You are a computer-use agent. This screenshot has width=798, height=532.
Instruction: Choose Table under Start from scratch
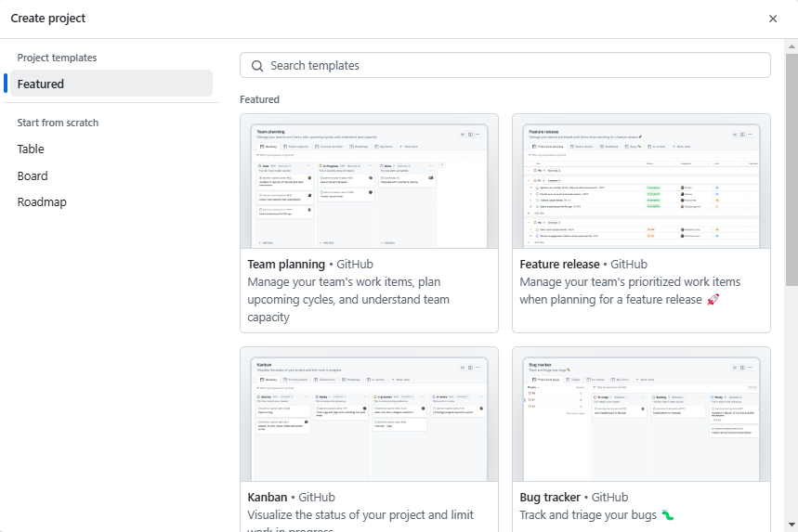click(31, 149)
